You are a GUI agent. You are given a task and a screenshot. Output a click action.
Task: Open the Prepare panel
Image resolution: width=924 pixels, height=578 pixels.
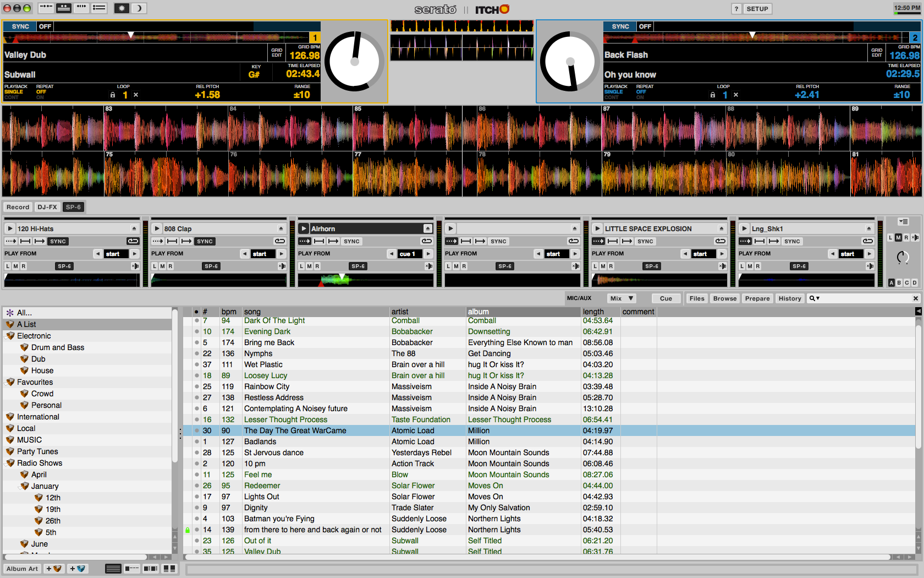(757, 298)
